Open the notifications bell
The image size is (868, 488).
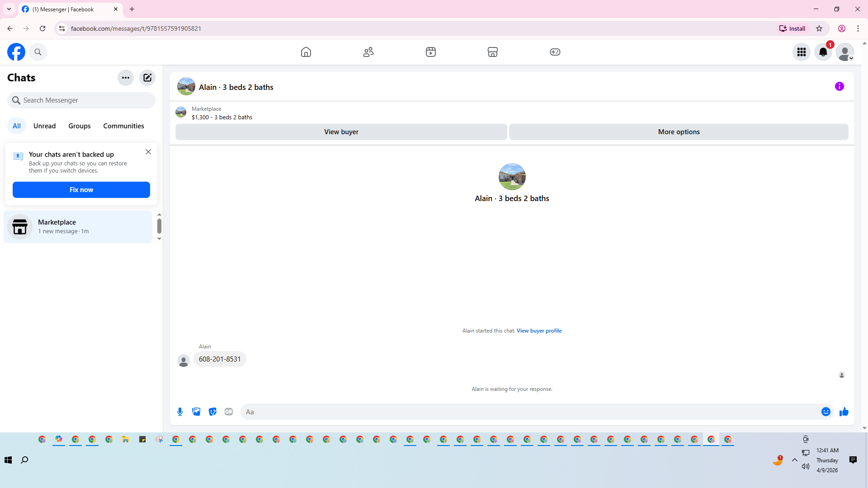(x=823, y=52)
